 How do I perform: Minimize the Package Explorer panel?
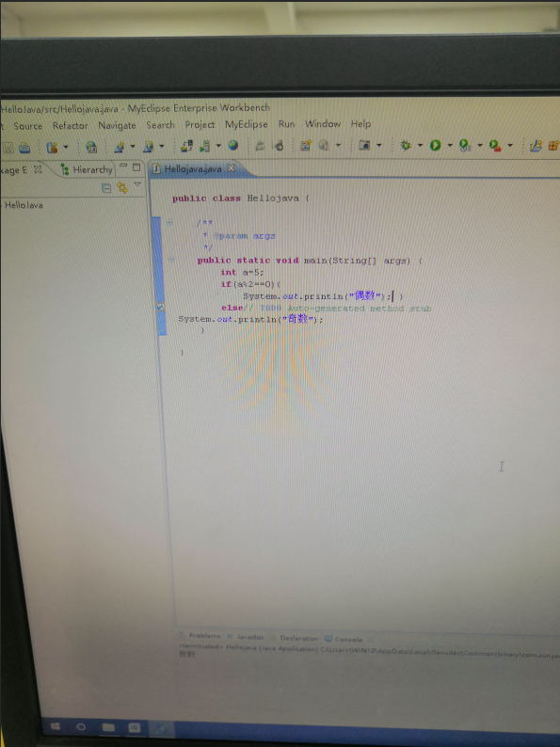pyautogui.click(x=123, y=167)
